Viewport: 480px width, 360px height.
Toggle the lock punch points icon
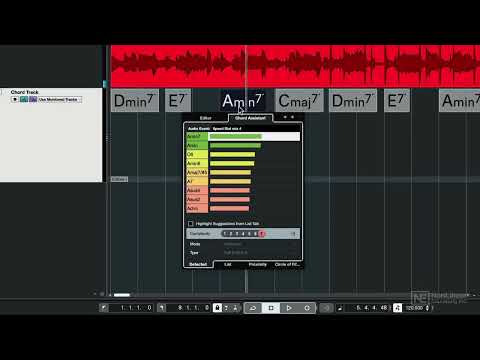(x=217, y=308)
